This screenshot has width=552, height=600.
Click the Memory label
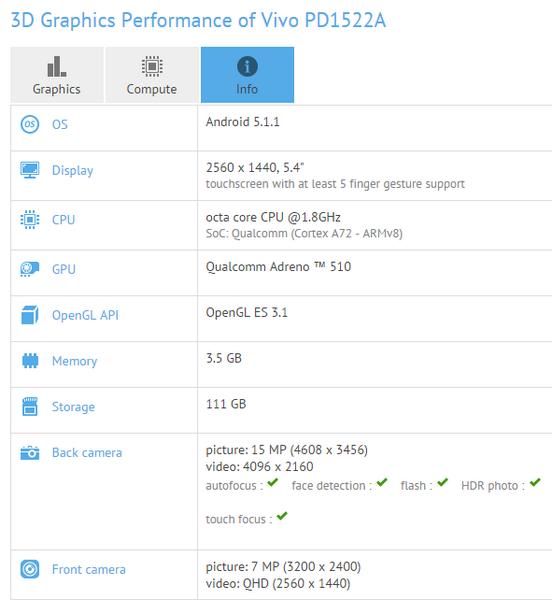click(75, 361)
